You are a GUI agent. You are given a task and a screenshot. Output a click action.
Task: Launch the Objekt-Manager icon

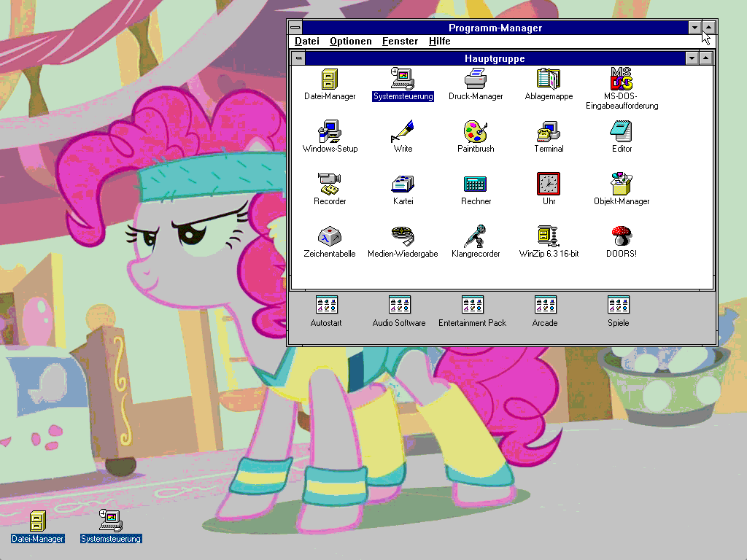click(x=622, y=184)
